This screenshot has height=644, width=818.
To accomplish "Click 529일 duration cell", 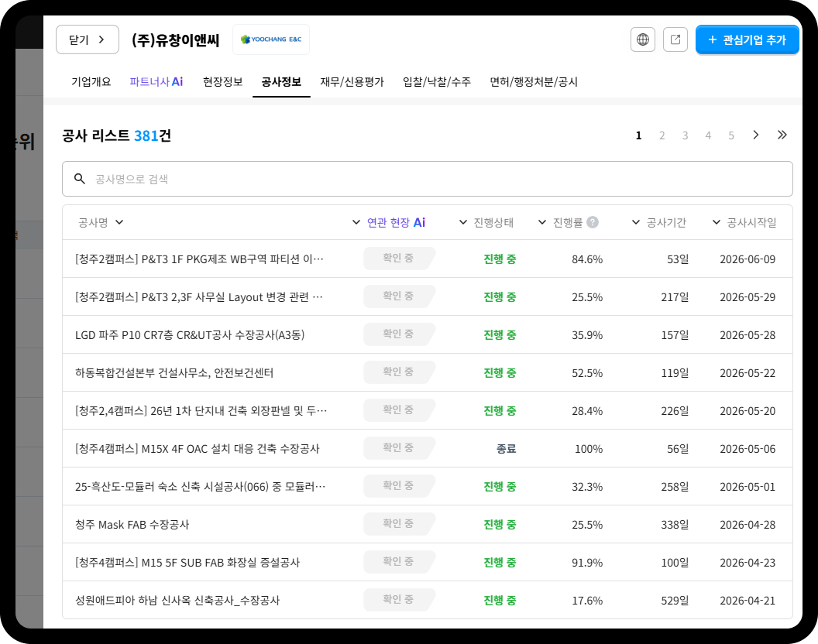I will 675,601.
